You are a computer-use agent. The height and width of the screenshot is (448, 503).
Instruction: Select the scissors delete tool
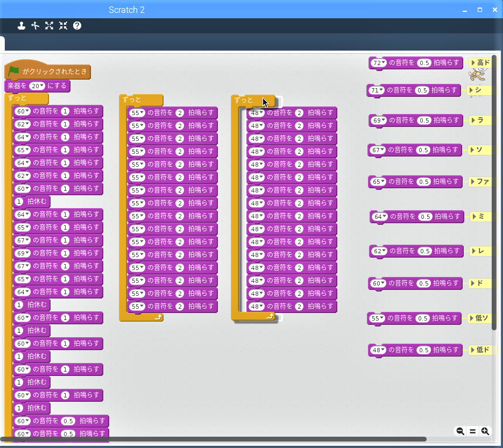36,26
